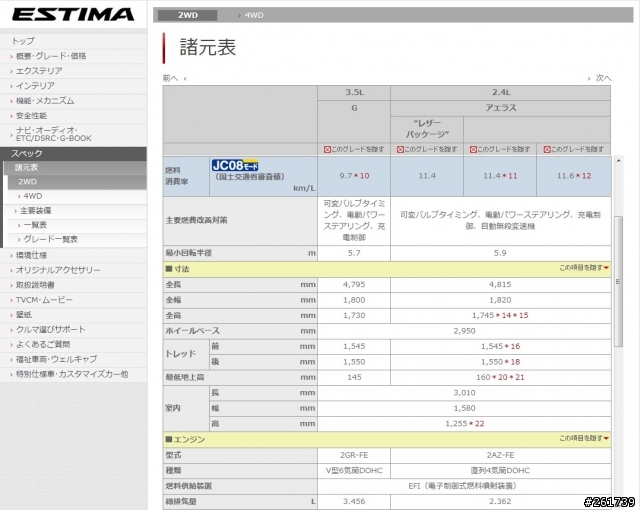Click the 4,795 overall length value

(x=354, y=284)
